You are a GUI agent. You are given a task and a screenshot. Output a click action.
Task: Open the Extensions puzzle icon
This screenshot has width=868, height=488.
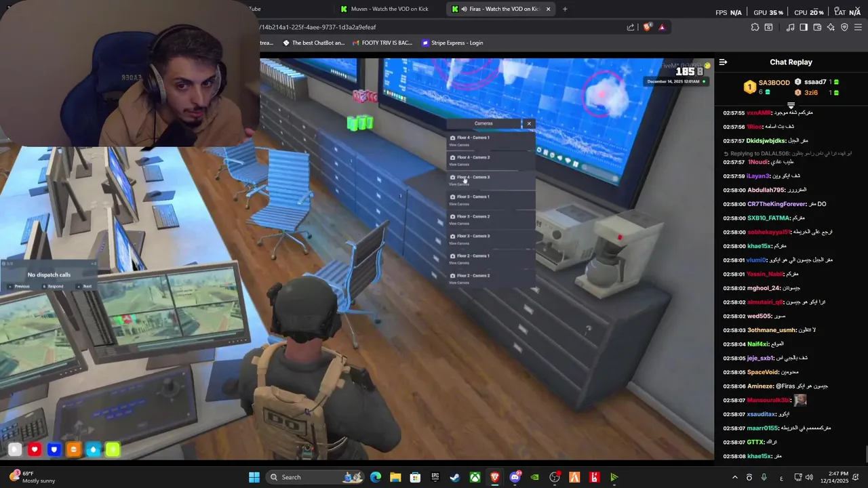click(755, 27)
